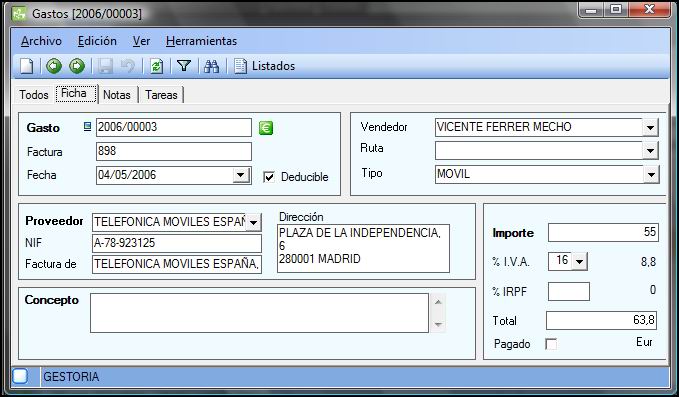Image resolution: width=679 pixels, height=397 pixels.
Task: Click the refresh document icon in toolbar
Action: [156, 66]
